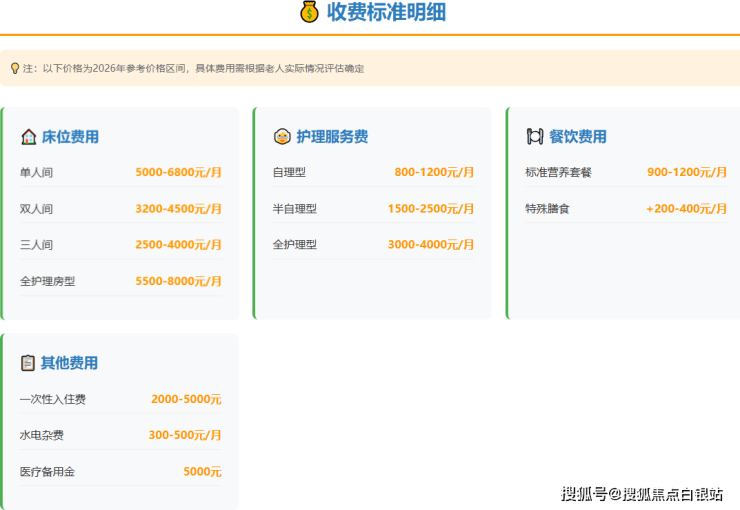Viewport: 740px width, 510px height.
Task: Click the 5000元 price for 医疗备用金
Action: [x=202, y=471]
